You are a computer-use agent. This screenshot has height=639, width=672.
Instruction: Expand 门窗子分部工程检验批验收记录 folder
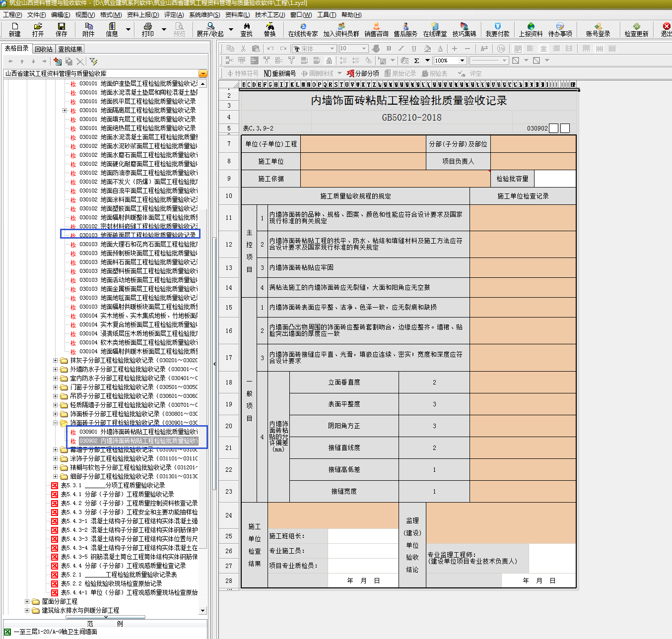pos(56,387)
